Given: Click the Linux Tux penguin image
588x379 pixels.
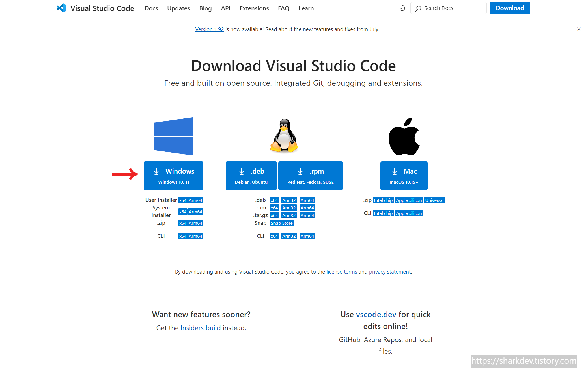Looking at the screenshot, I should pos(284,136).
